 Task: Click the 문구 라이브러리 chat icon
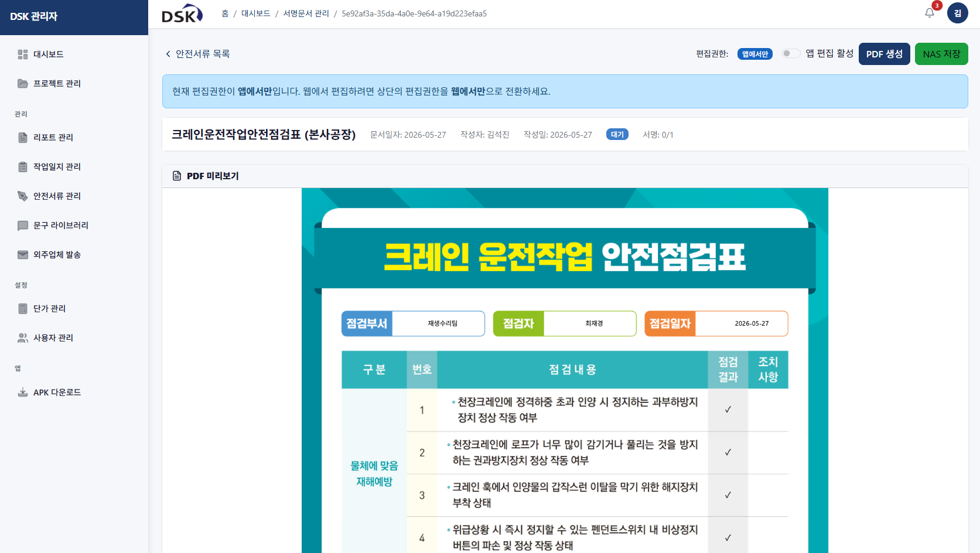(x=23, y=226)
